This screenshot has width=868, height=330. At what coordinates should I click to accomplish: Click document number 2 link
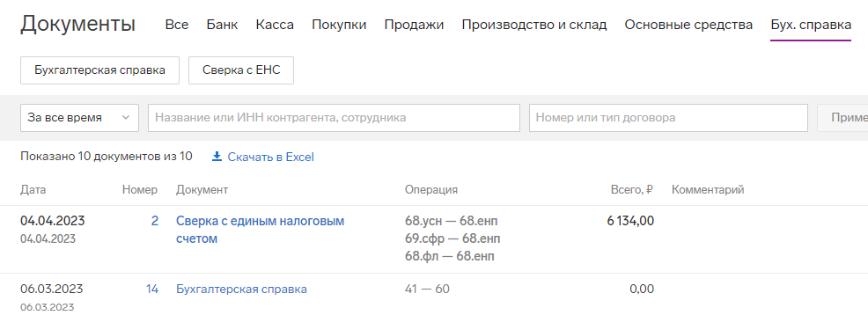[x=154, y=221]
